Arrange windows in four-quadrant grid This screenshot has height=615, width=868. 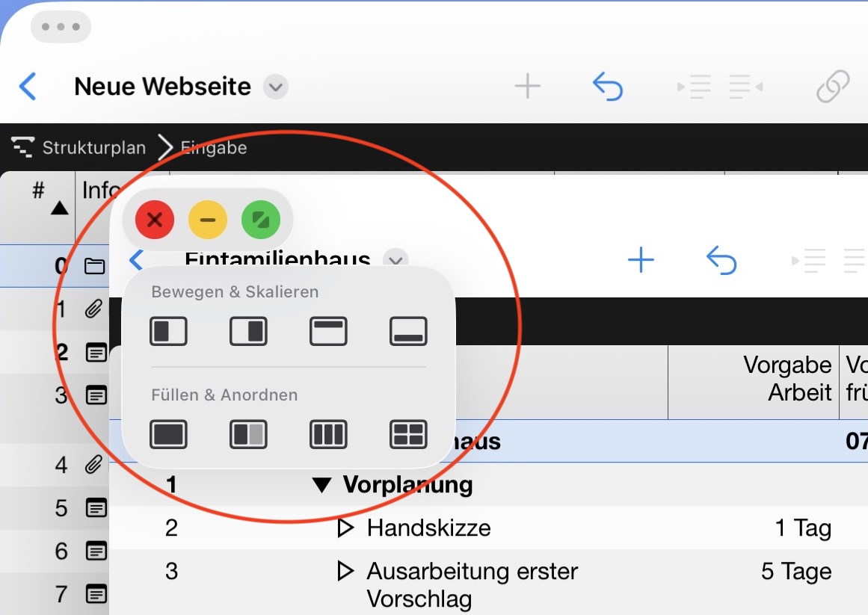pyautogui.click(x=408, y=434)
